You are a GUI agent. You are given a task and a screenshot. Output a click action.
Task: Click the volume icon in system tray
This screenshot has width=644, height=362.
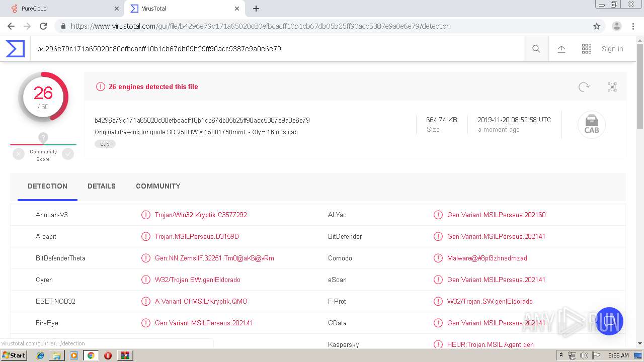click(584, 355)
